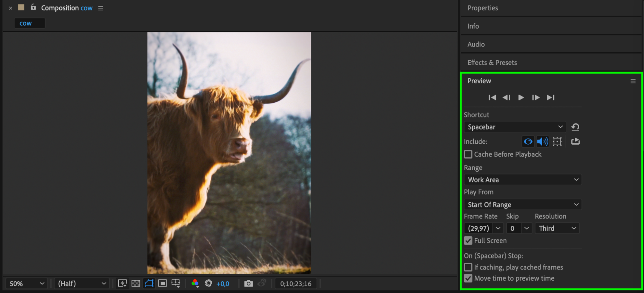Click the snapshot camera icon

(x=248, y=283)
